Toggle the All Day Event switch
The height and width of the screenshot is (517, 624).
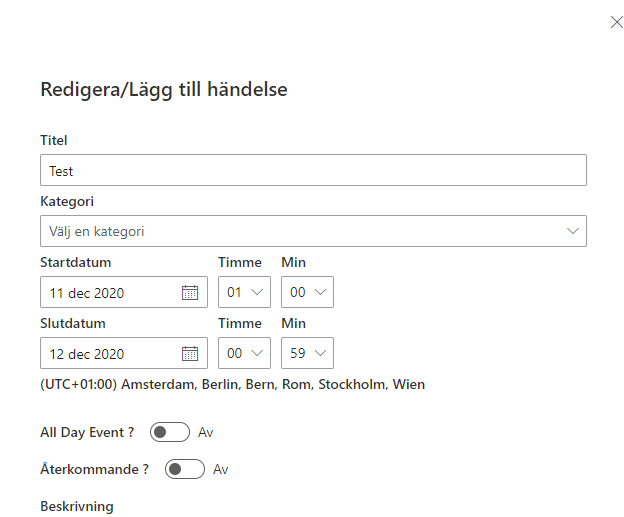click(x=170, y=432)
